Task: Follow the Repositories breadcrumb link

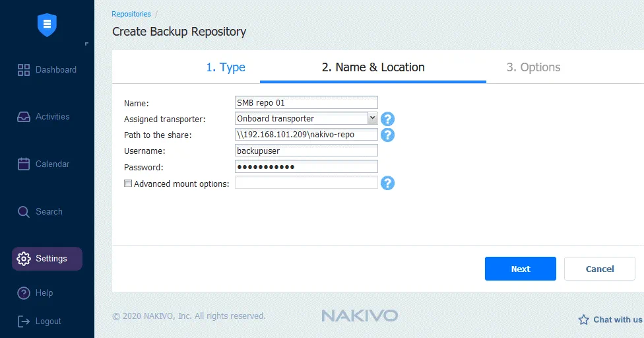Action: click(x=131, y=14)
